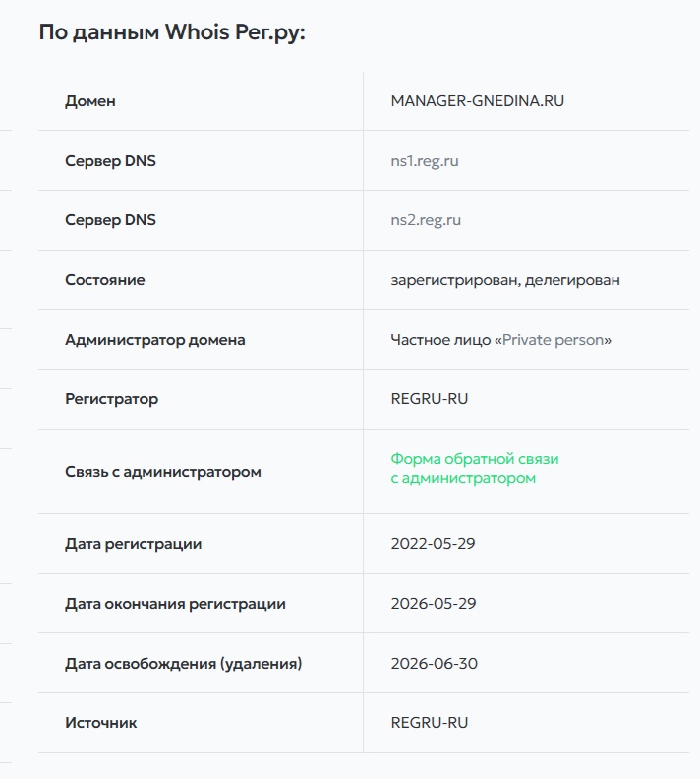This screenshot has width=700, height=779.
Task: Click the «Состояние» row label
Action: (105, 280)
